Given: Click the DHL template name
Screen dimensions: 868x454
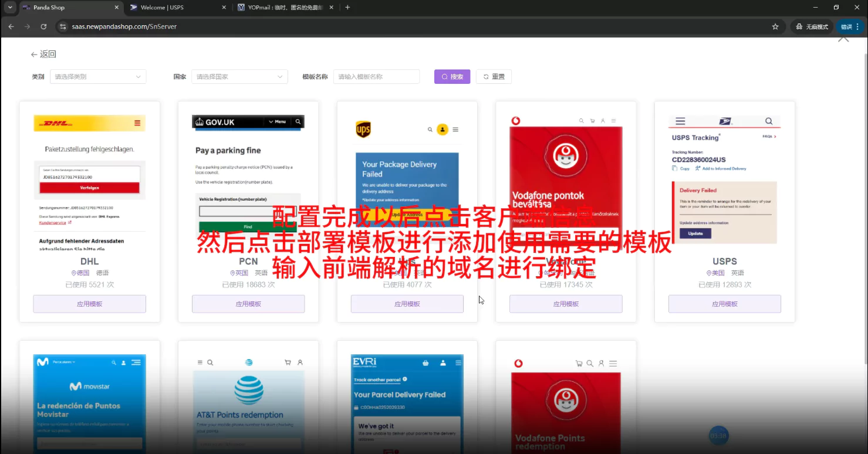Looking at the screenshot, I should coord(90,261).
